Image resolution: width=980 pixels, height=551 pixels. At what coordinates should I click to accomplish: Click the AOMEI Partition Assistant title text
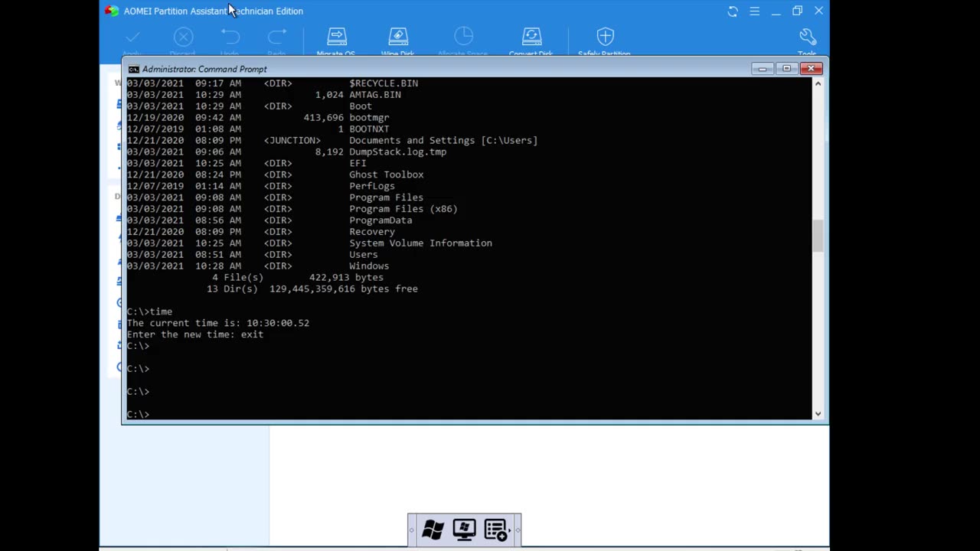pos(214,11)
